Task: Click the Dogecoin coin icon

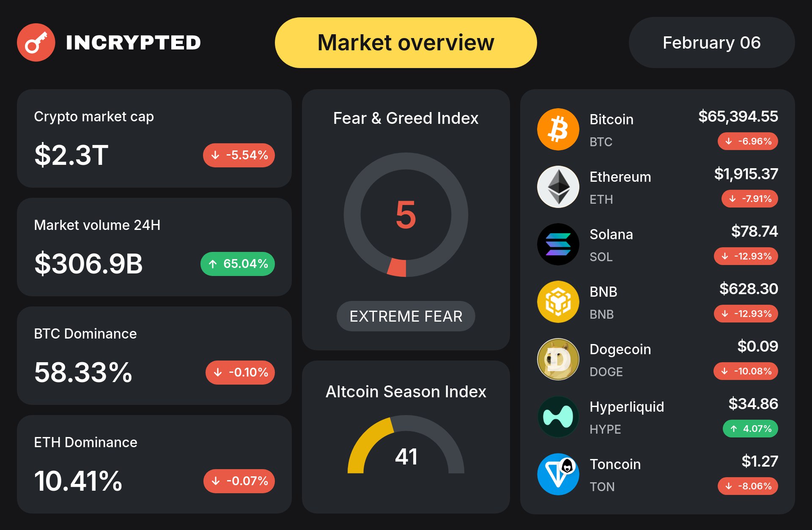Action: pos(558,359)
